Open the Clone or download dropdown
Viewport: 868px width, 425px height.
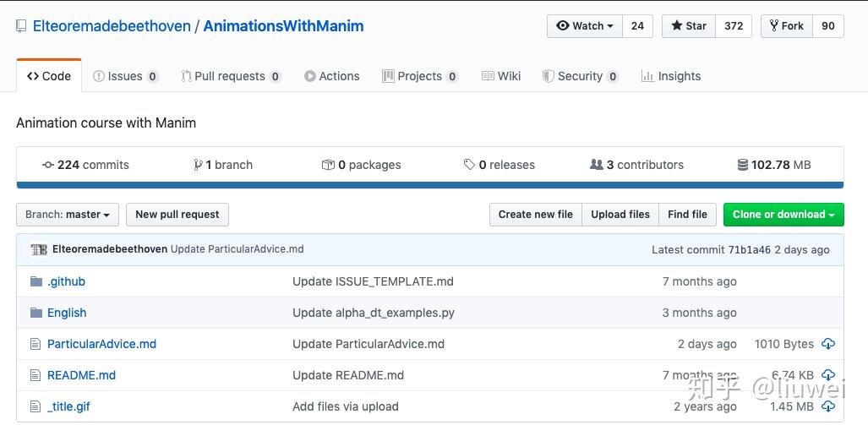(x=783, y=215)
